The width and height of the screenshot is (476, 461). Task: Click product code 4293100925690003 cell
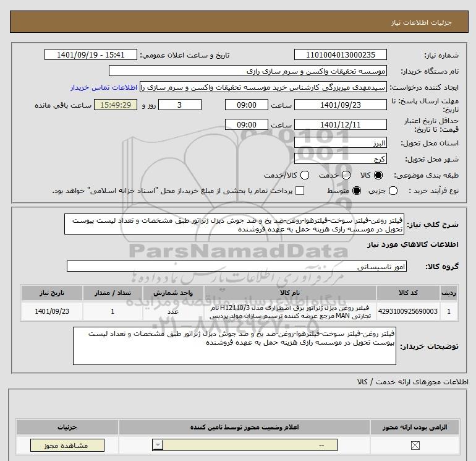(x=408, y=311)
